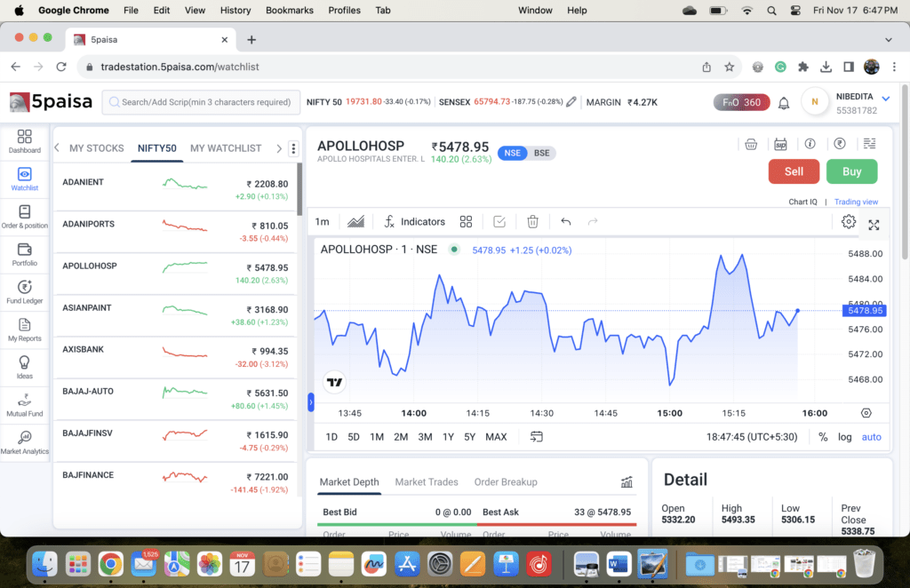This screenshot has height=588, width=910.
Task: Switch exchange to BSE
Action: (x=541, y=153)
